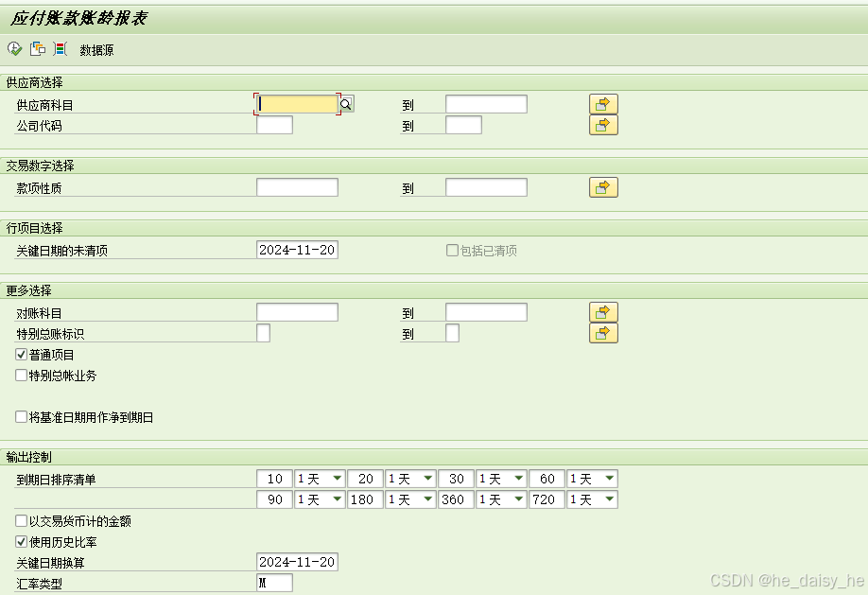868x595 pixels.
Task: Click the interval field showing 180
Action: point(365,499)
